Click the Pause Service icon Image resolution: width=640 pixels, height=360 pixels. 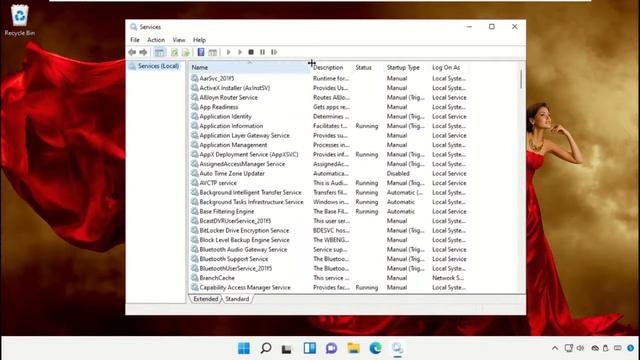262,52
